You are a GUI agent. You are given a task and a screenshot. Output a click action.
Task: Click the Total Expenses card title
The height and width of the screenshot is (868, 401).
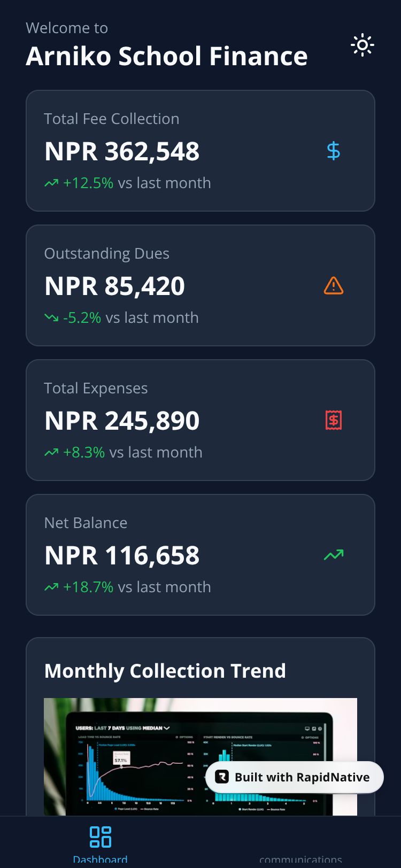coord(96,388)
